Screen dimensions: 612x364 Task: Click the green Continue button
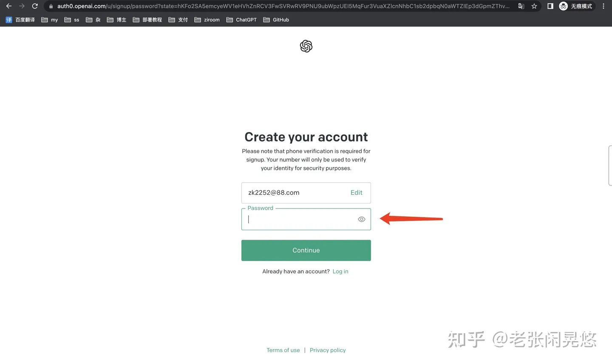(306, 250)
